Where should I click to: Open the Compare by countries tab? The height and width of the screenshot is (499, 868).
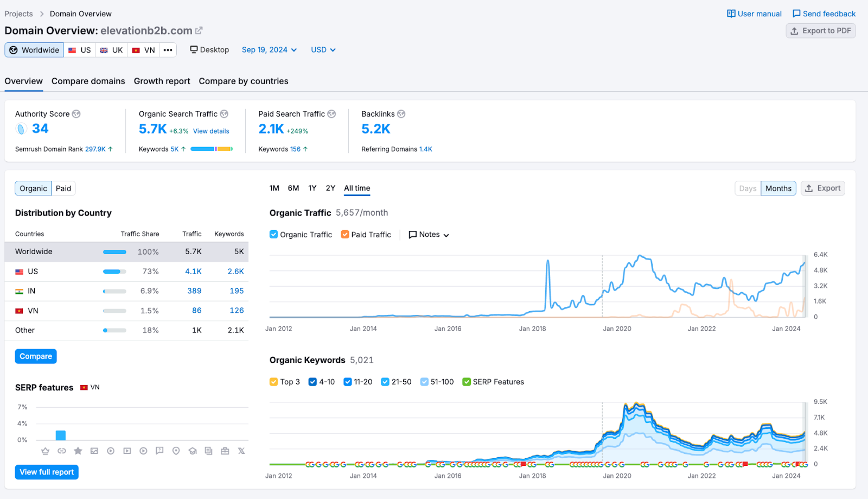(244, 81)
